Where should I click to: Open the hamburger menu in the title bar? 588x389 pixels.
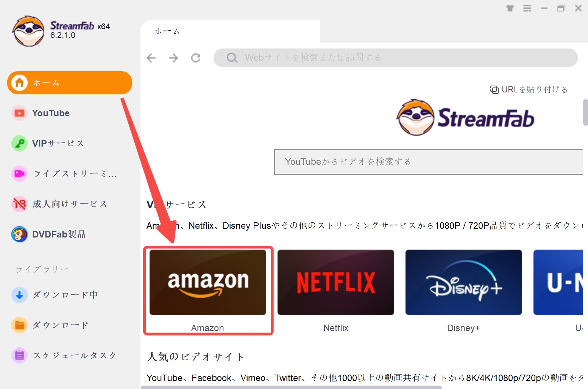tap(527, 8)
